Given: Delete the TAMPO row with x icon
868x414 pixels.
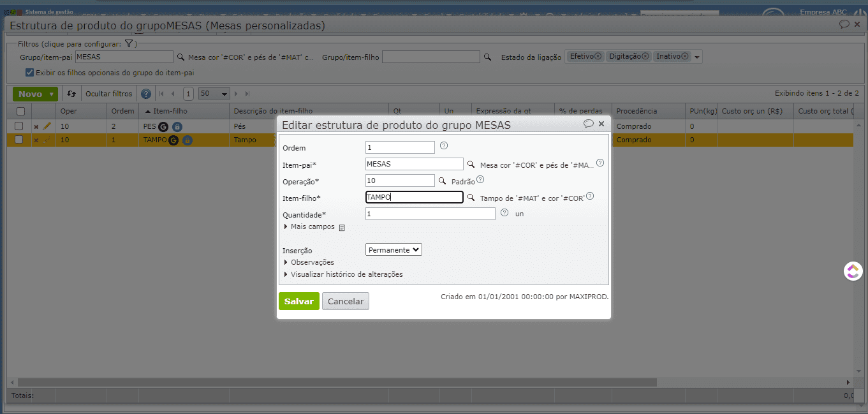Looking at the screenshot, I should (x=36, y=140).
